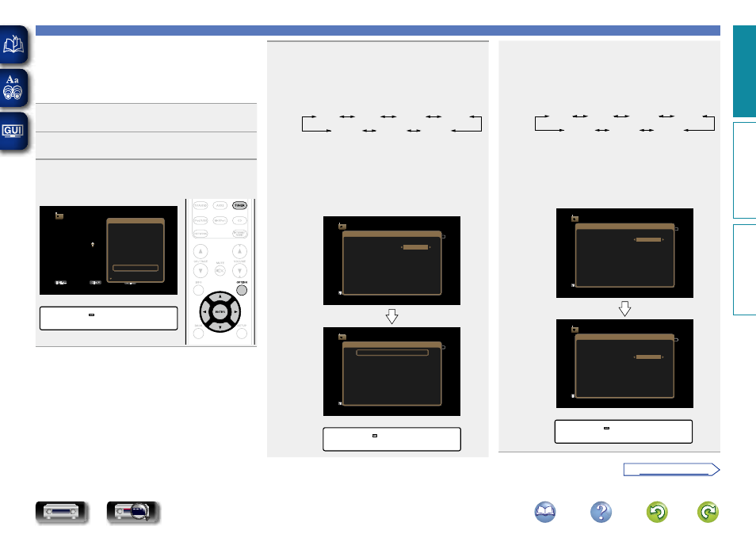Click the highlighted TUNER button on remote
Screen dimensions: 756x534
[x=239, y=205]
